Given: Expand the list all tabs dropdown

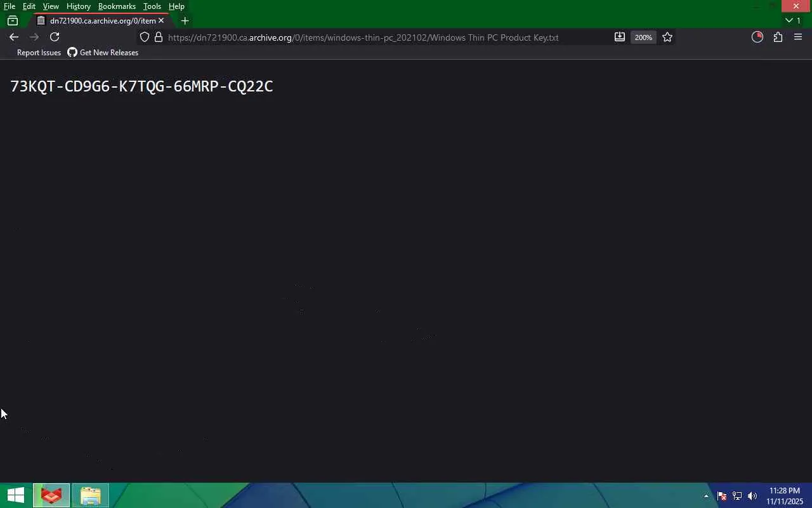Looking at the screenshot, I should click(793, 20).
